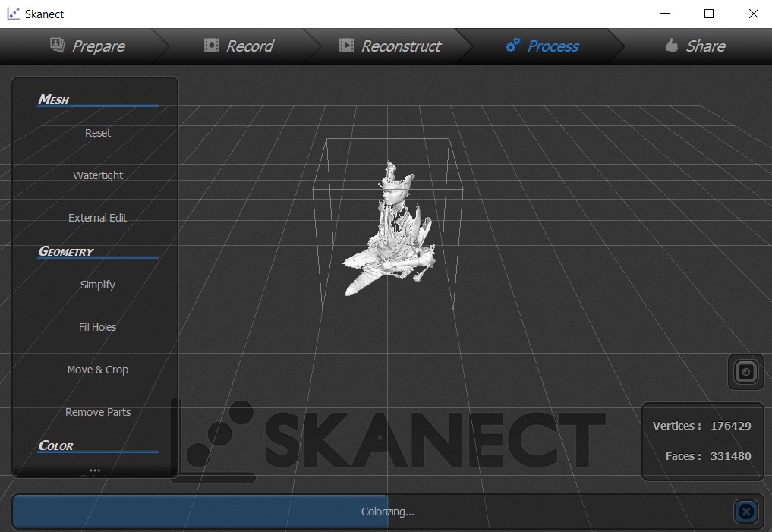
Task: Open the Move & Crop tool
Action: (x=97, y=370)
